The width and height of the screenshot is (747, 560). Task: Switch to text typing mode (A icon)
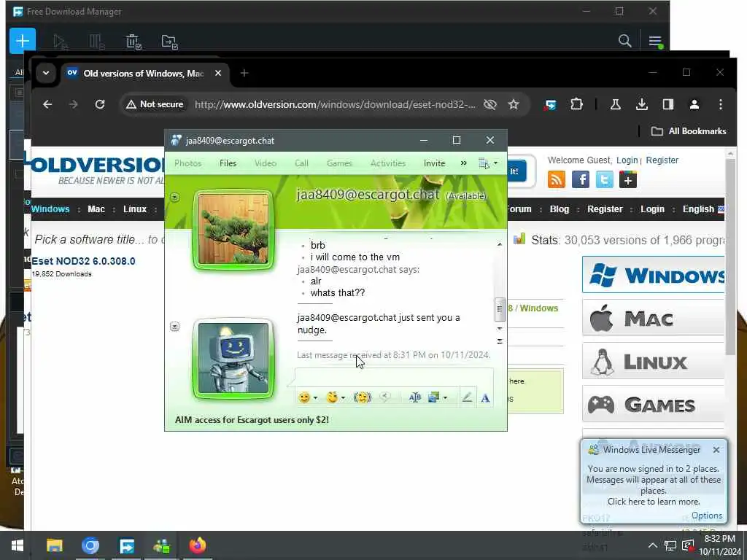pyautogui.click(x=485, y=397)
